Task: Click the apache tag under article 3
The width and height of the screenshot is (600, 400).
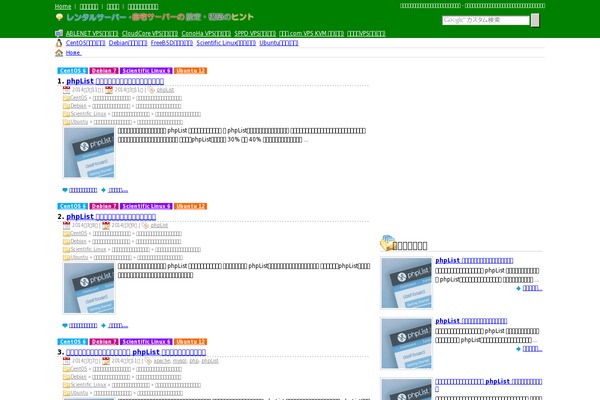Action: (162, 361)
